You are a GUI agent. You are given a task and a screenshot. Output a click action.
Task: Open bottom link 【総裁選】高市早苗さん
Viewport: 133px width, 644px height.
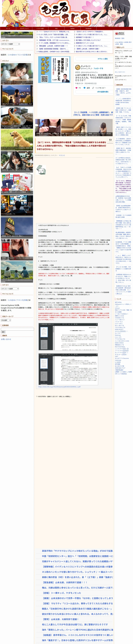78,635
